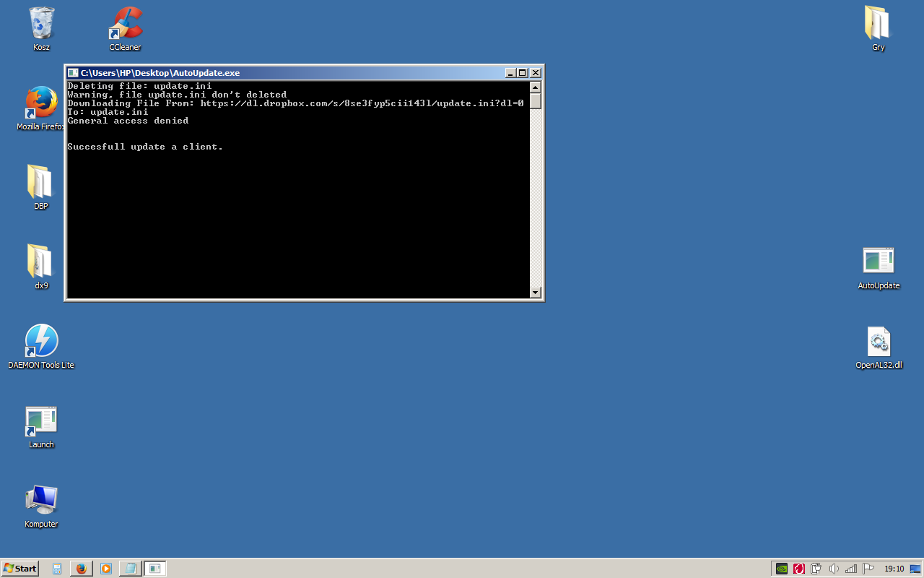Select the Gry folder
The height and width of the screenshot is (578, 924).
coord(878,25)
